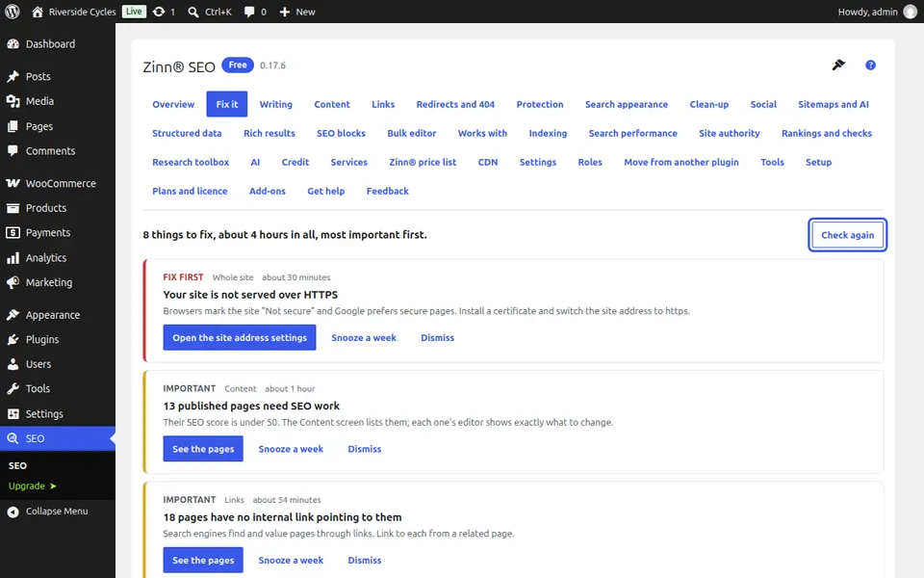Dismiss the HTTPS warning item

click(x=437, y=337)
